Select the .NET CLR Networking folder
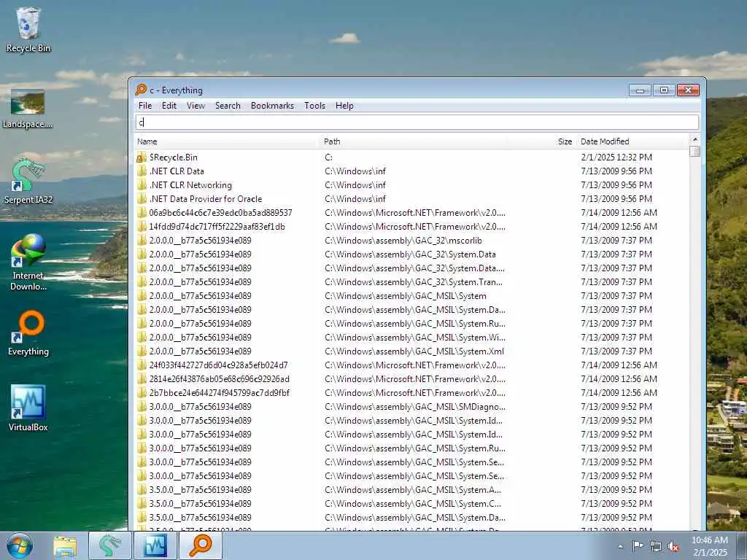 click(190, 184)
